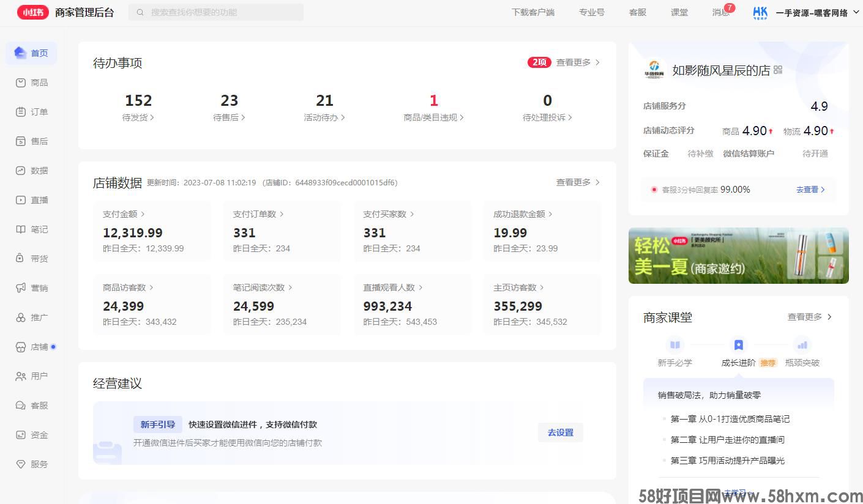Click the HK account avatar icon
The image size is (863, 504).
point(760,13)
